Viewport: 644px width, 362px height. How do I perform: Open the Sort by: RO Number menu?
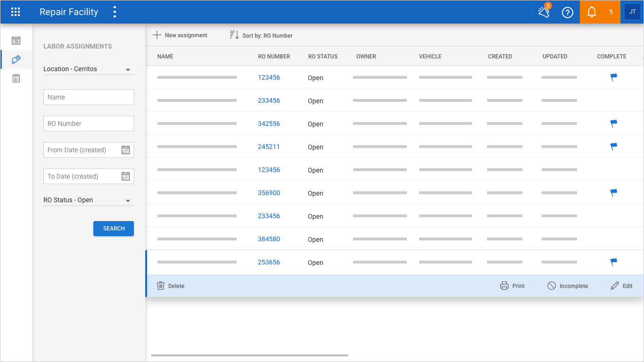[x=261, y=35]
